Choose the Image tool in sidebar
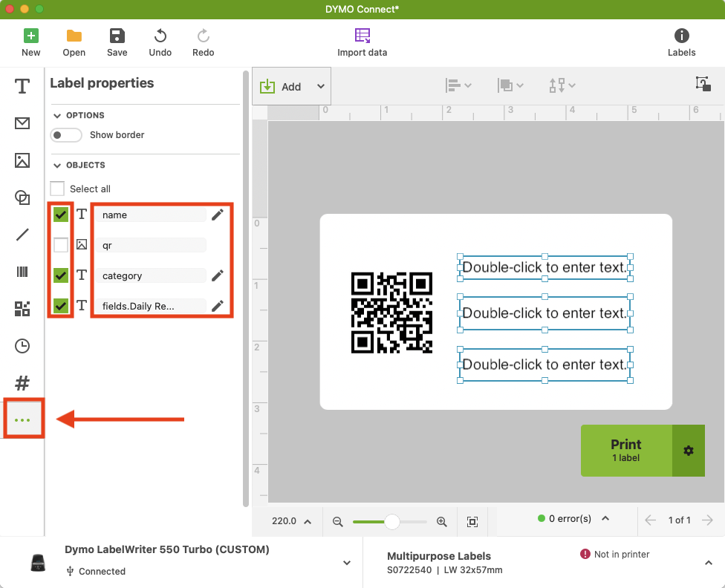This screenshot has width=725, height=588. point(22,160)
